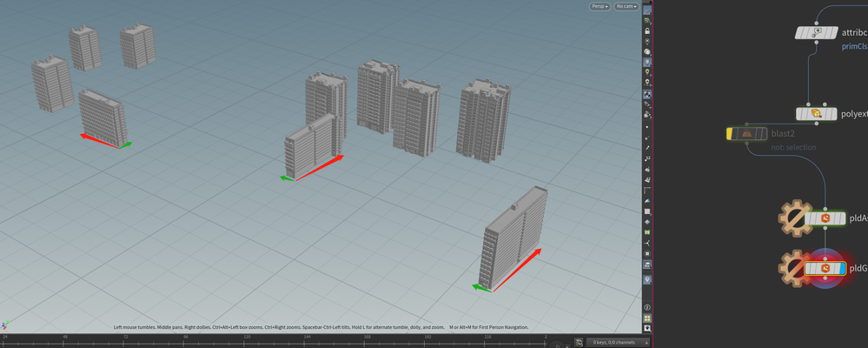
Task: Click the orange icon on pldAssign node
Action: click(825, 218)
